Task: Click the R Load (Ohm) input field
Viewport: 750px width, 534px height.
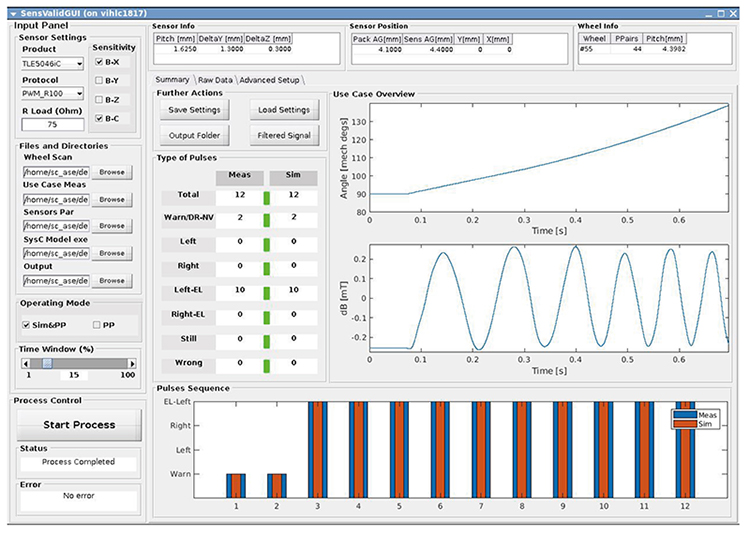Action: tap(53, 125)
